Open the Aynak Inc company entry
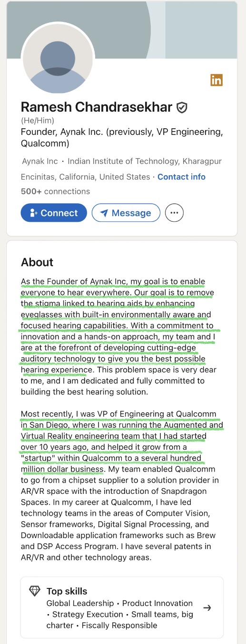The image size is (246, 644). (40, 161)
